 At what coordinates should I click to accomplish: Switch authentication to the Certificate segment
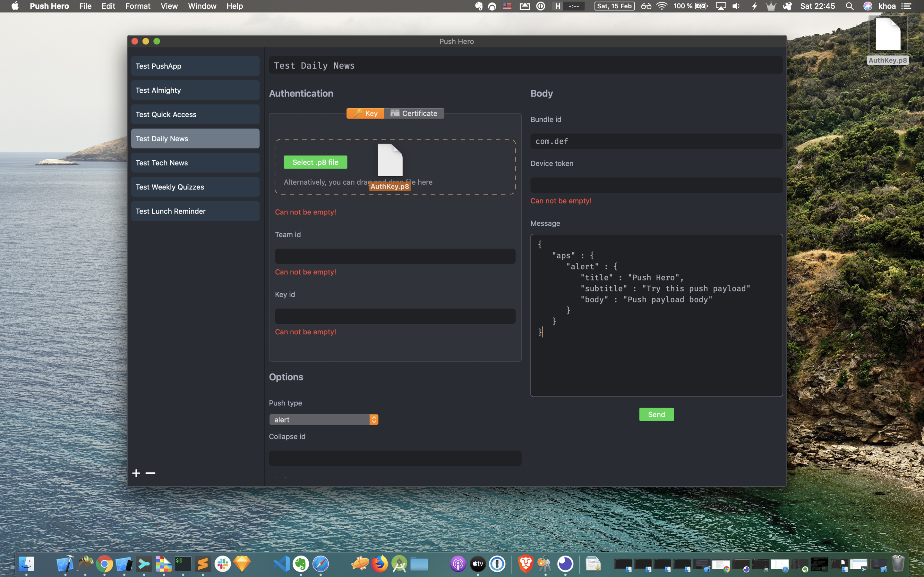point(414,113)
